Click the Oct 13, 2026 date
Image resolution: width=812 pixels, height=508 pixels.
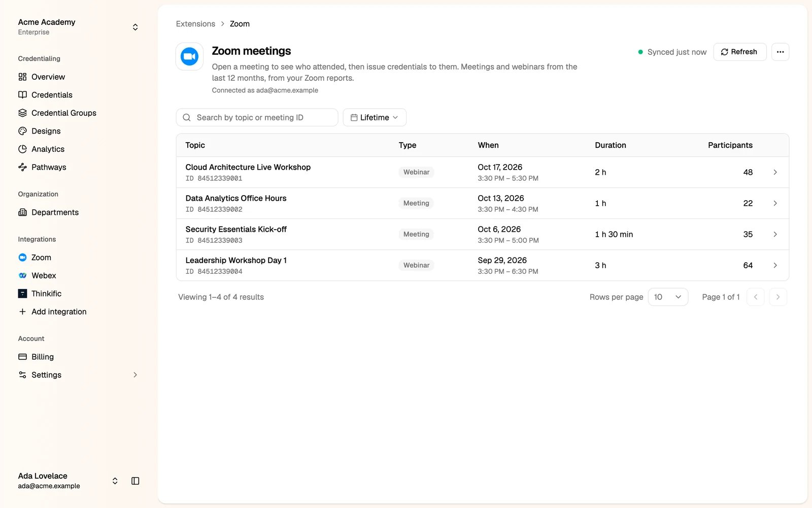point(501,198)
